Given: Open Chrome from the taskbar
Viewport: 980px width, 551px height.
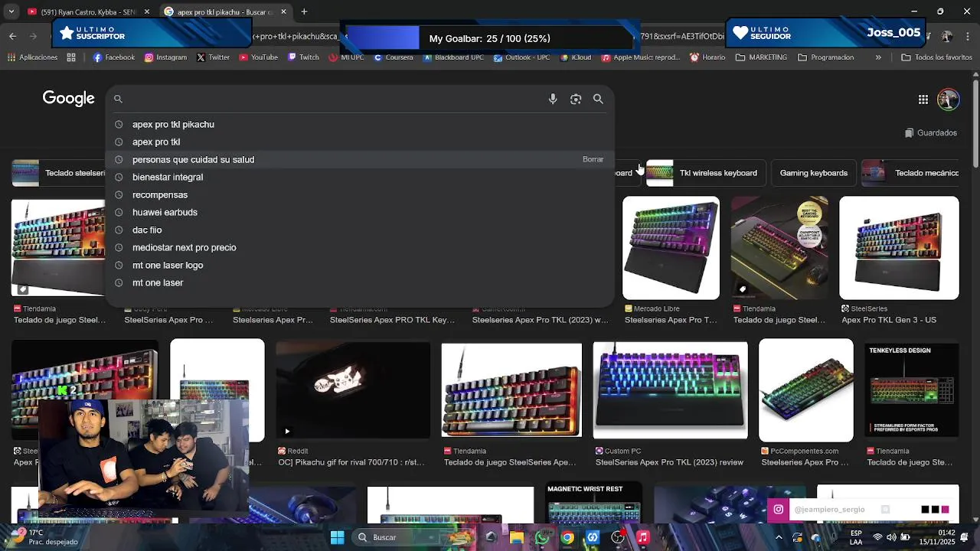Looking at the screenshot, I should pyautogui.click(x=567, y=537).
